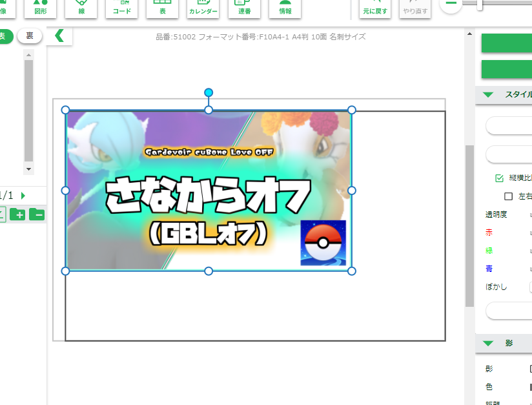The width and height of the screenshot is (532, 405).
Task: Click the 品番:51002 format header text
Action: [x=261, y=37]
